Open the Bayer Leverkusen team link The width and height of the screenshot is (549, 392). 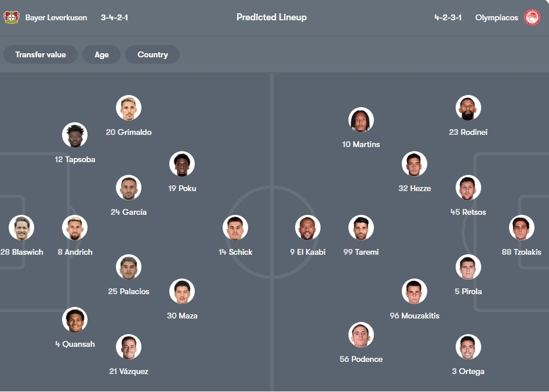(x=56, y=17)
